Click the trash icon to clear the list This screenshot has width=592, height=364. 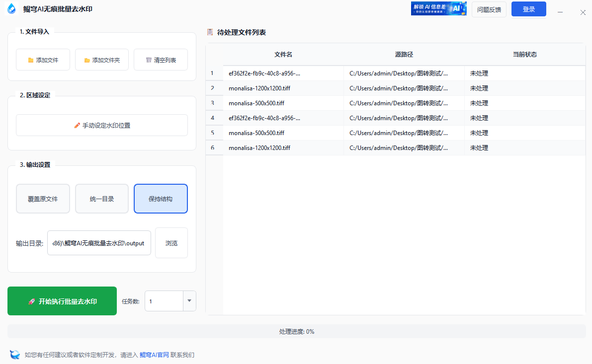[x=148, y=59]
